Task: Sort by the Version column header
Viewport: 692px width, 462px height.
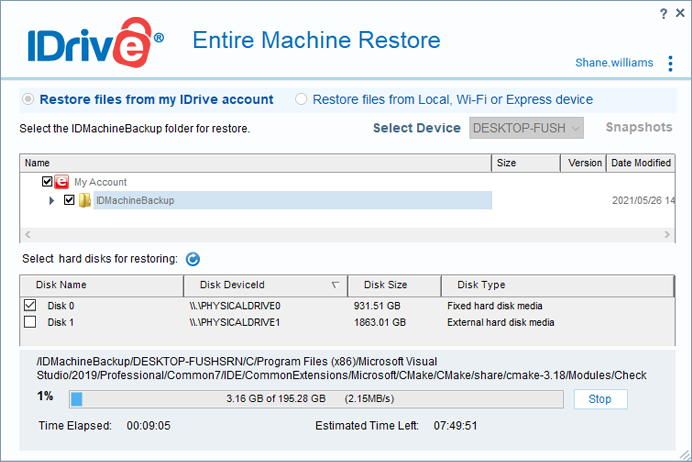Action: 584,163
